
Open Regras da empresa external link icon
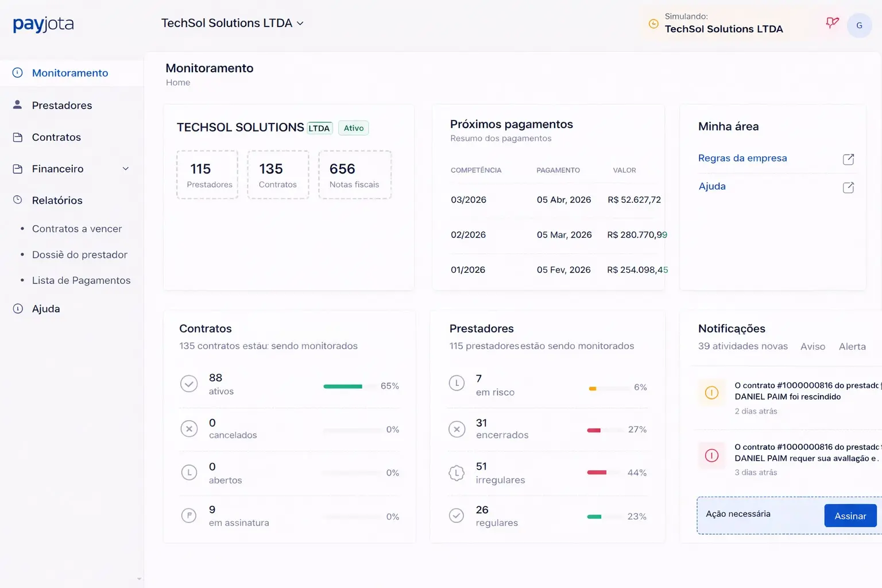(x=848, y=159)
